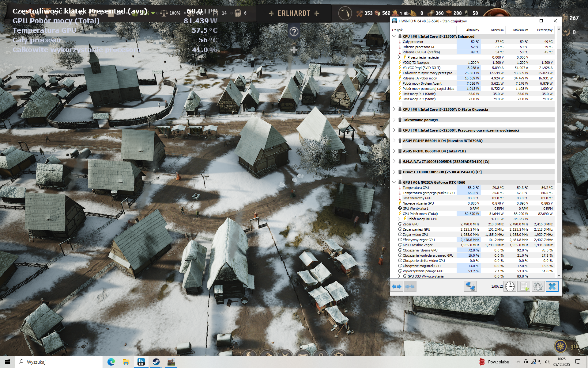Click the collapse columns arrows button

tap(409, 286)
